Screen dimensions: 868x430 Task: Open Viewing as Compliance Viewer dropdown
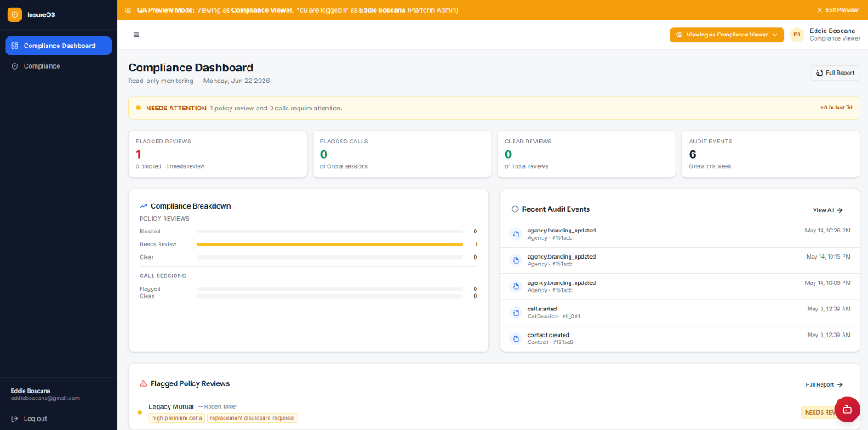[x=726, y=35]
